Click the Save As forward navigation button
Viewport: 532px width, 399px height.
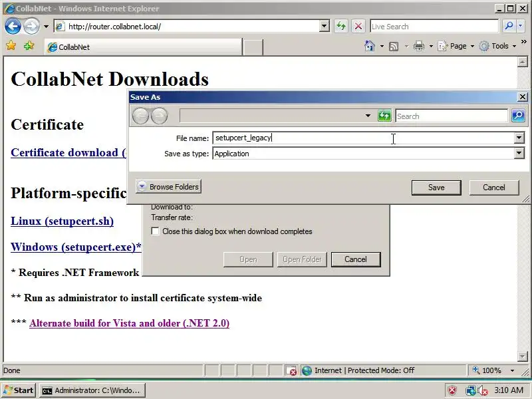pos(159,116)
